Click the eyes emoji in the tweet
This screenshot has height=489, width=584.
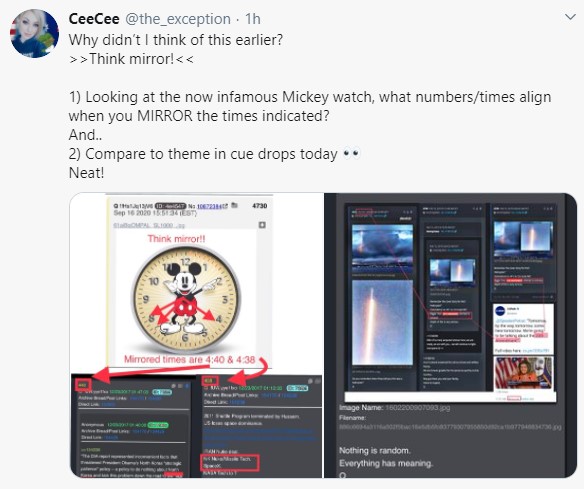351,154
